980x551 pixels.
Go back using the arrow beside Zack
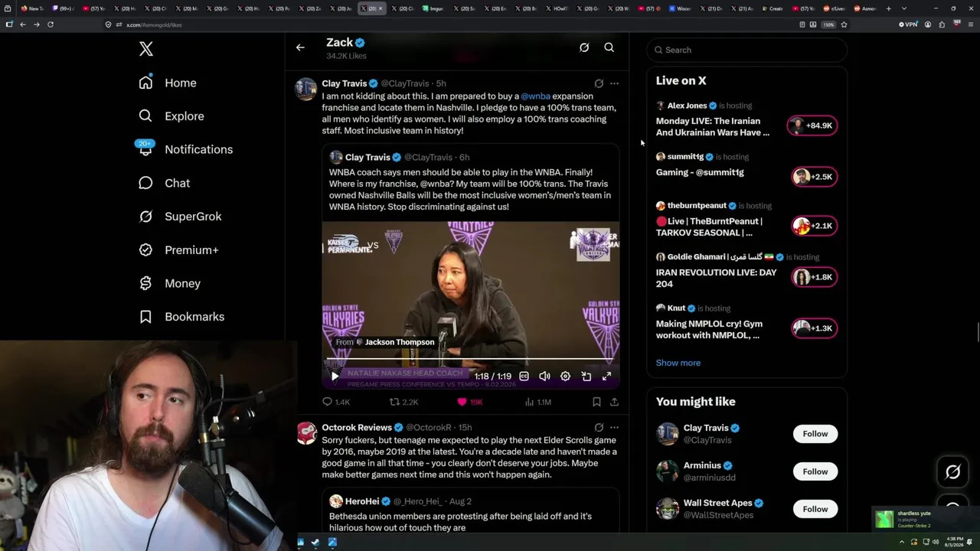click(x=300, y=47)
